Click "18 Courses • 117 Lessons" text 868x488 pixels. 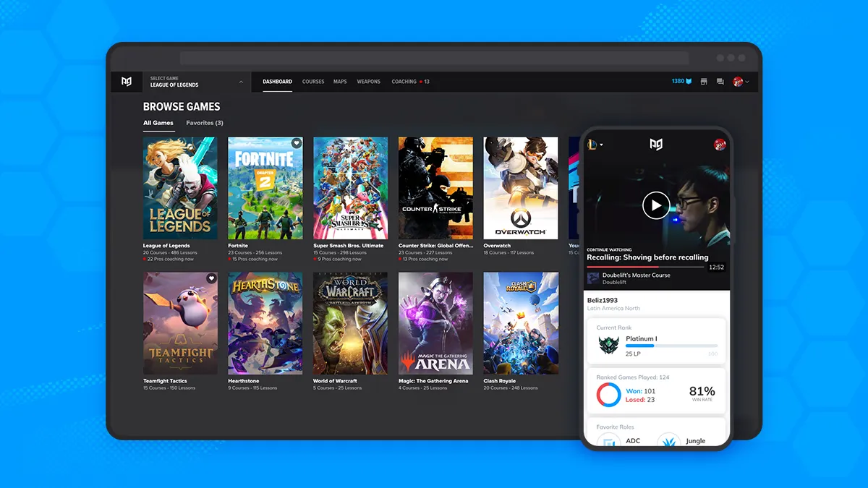[x=509, y=253]
